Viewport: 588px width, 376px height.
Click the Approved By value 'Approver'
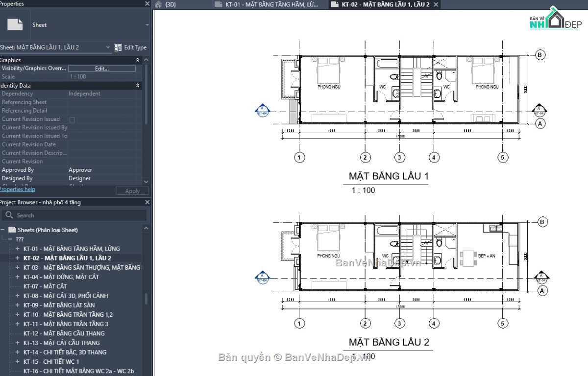pyautogui.click(x=80, y=170)
